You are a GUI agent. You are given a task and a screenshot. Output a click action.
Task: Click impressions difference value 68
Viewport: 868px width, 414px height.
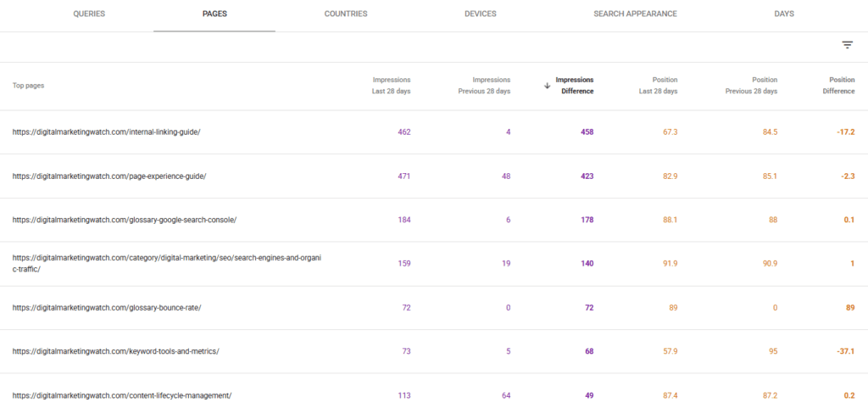point(590,351)
